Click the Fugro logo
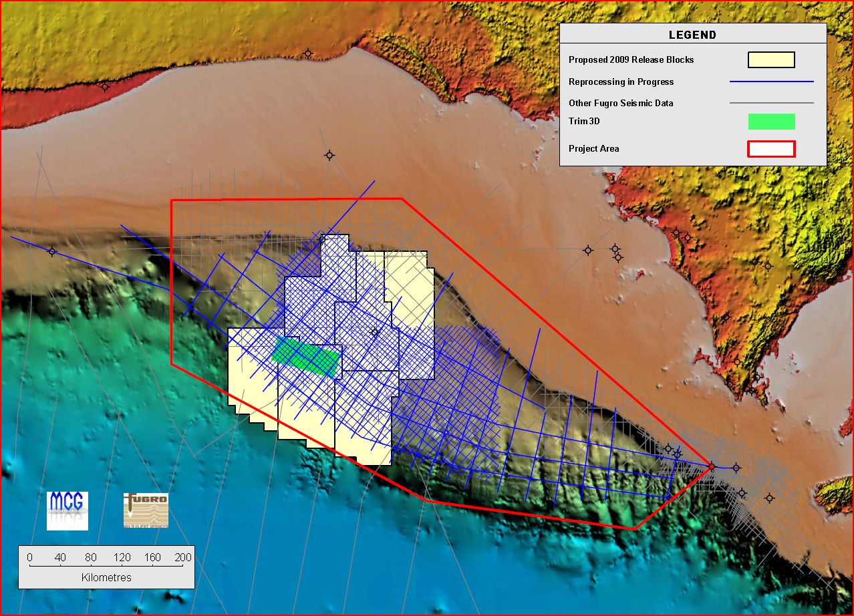854x616 pixels. [146, 510]
